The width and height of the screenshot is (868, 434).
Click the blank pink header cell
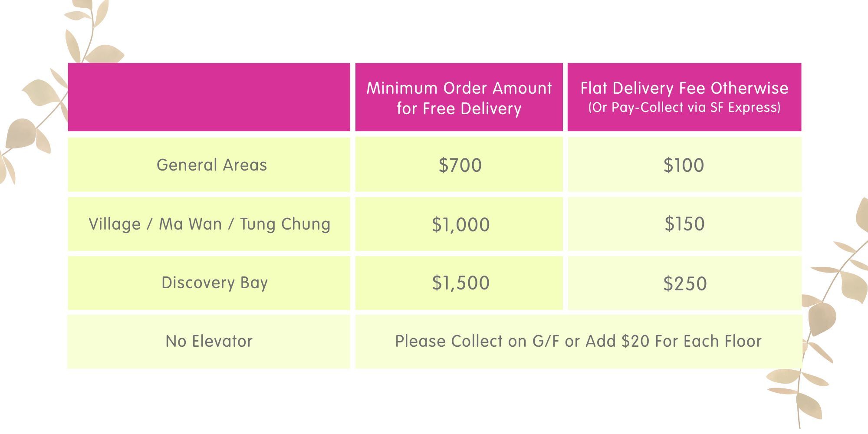point(209,97)
